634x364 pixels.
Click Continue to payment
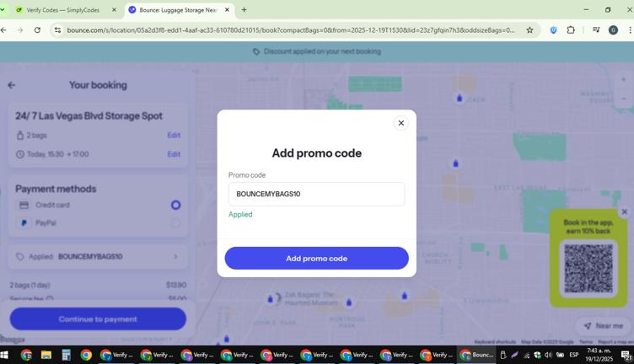pyautogui.click(x=98, y=318)
